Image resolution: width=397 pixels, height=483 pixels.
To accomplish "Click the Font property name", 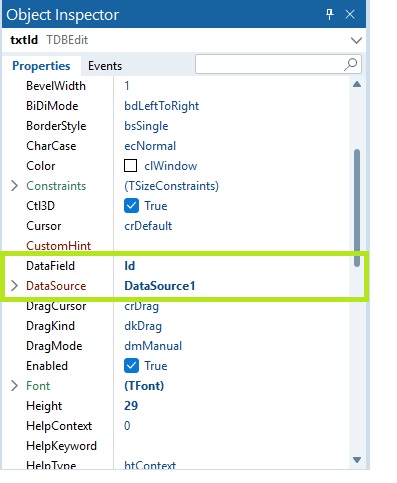I will (x=38, y=386).
